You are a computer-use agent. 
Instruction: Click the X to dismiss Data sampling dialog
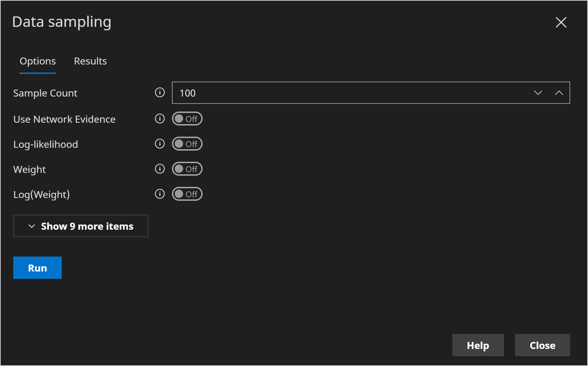[x=560, y=23]
